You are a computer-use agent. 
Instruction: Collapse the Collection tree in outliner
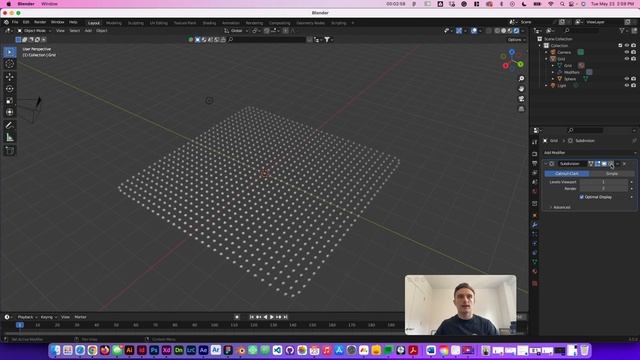point(540,46)
